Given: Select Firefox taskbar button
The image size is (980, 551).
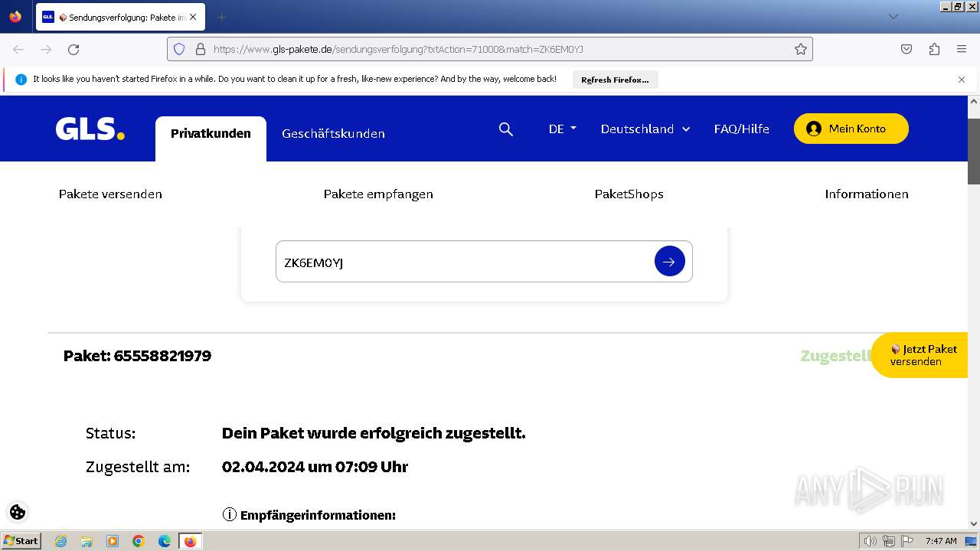Looking at the screenshot, I should [x=190, y=541].
